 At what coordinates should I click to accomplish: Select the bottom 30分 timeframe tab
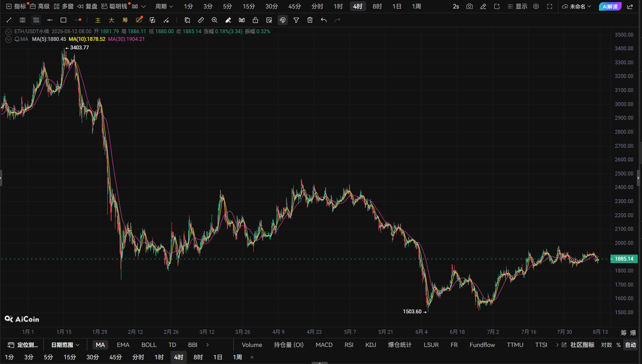pos(93,357)
